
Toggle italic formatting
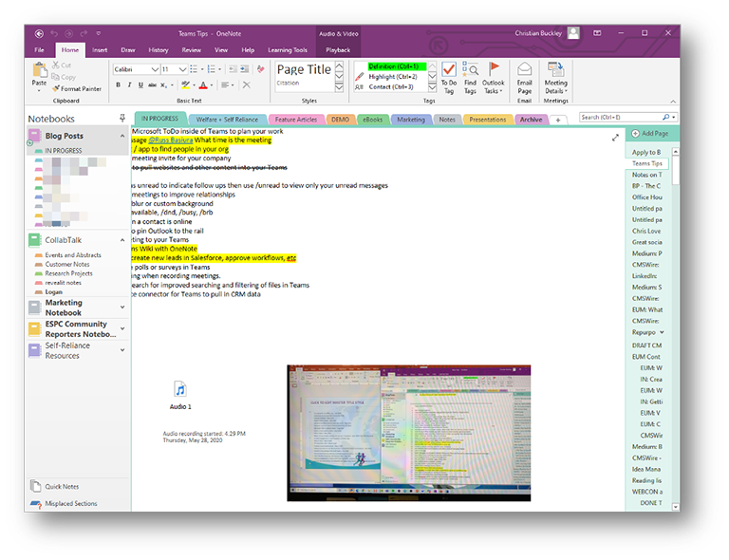click(129, 85)
